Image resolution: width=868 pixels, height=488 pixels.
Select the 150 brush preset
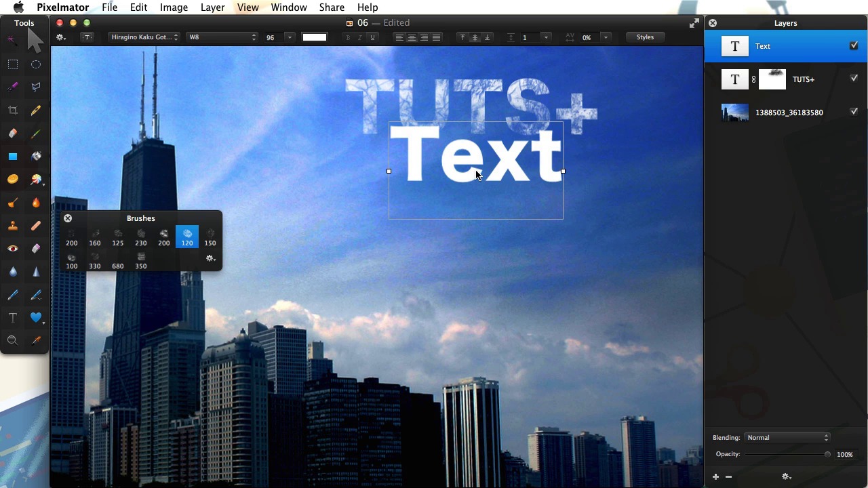[210, 237]
